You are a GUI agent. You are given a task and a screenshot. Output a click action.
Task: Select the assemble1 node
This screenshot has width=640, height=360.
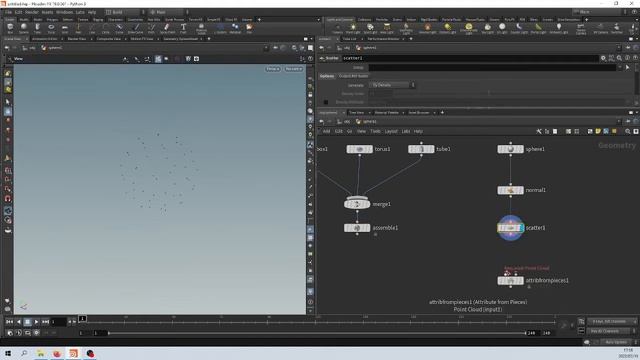pos(357,228)
